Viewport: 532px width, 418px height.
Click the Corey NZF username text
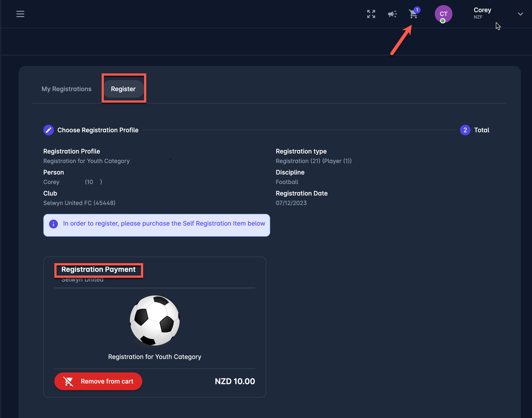482,10
